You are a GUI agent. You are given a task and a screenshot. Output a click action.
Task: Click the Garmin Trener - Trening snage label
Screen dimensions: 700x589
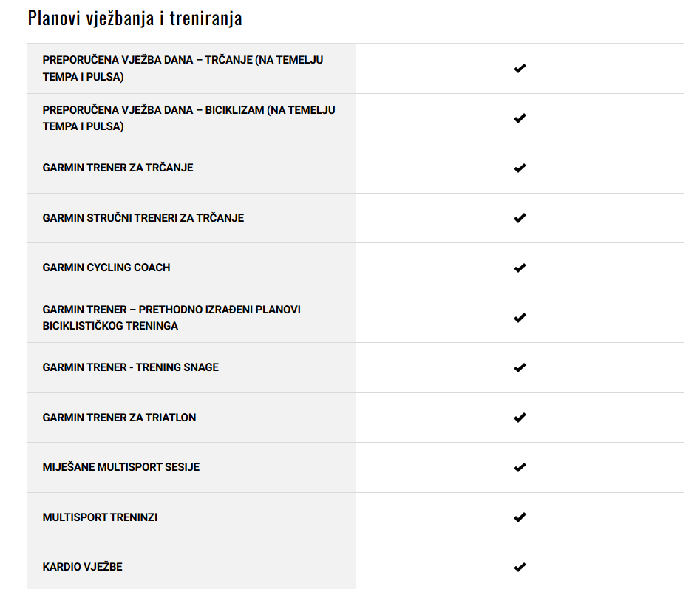click(x=130, y=367)
